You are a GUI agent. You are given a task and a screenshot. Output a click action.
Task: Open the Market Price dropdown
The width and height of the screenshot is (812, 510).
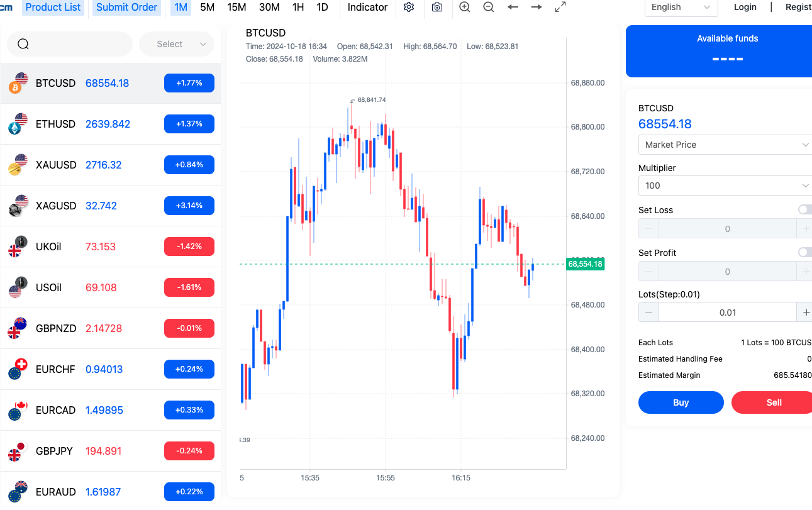point(725,145)
